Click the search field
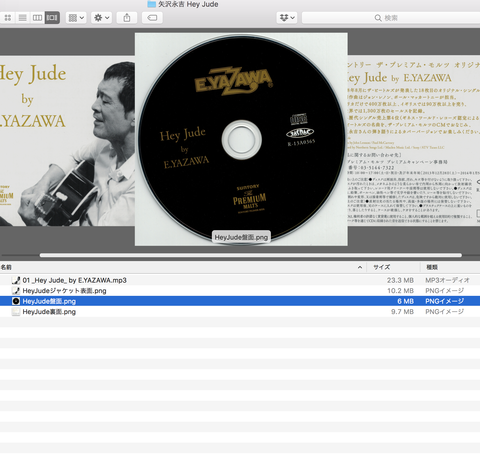 click(x=391, y=18)
